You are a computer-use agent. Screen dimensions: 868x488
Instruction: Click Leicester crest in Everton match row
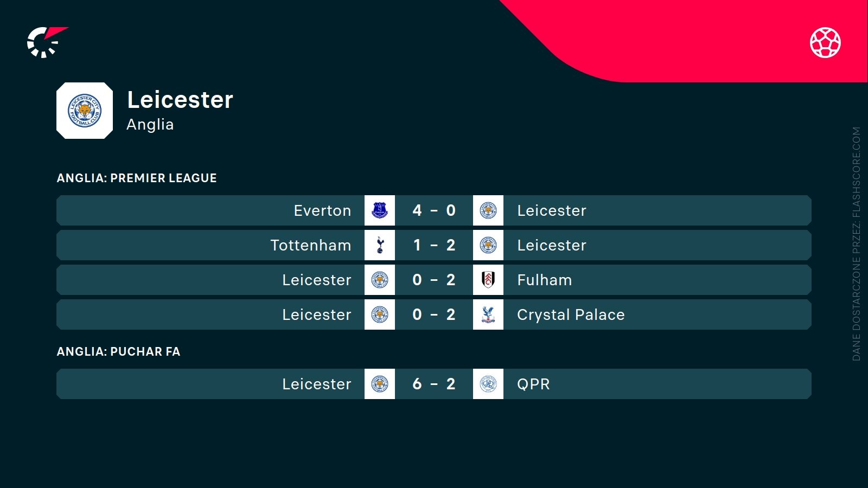tap(488, 210)
